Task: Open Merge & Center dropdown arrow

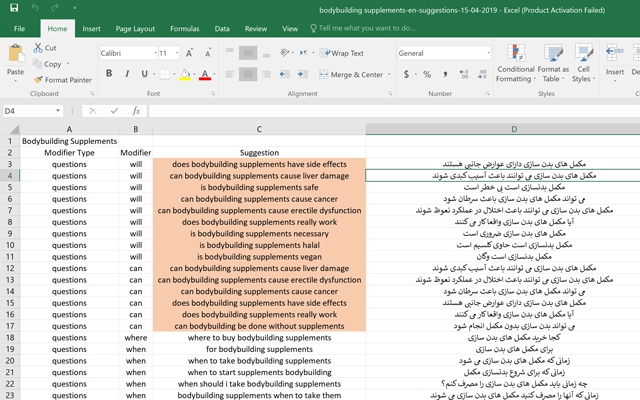Action: 389,74
